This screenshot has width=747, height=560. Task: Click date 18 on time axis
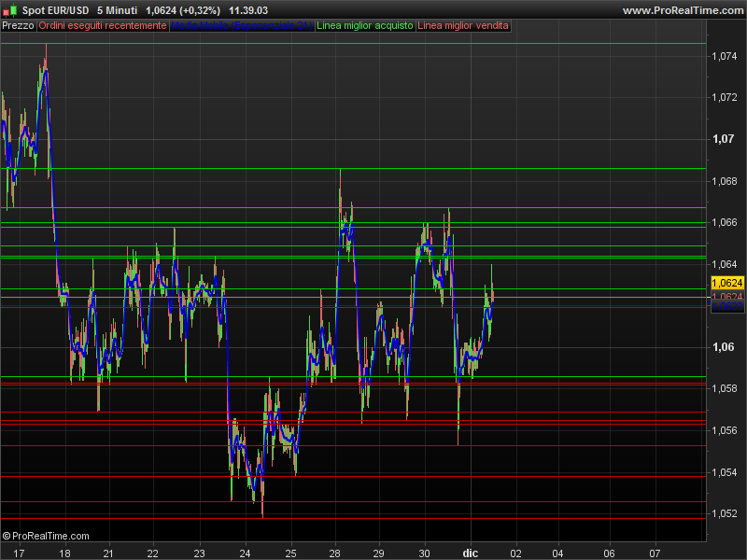pyautogui.click(x=64, y=553)
